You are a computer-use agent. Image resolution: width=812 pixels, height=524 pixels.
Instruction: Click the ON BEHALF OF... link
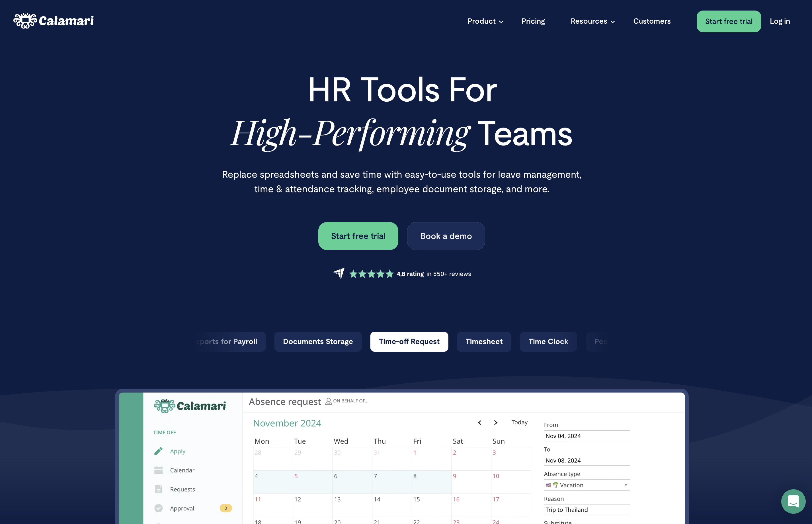click(350, 401)
